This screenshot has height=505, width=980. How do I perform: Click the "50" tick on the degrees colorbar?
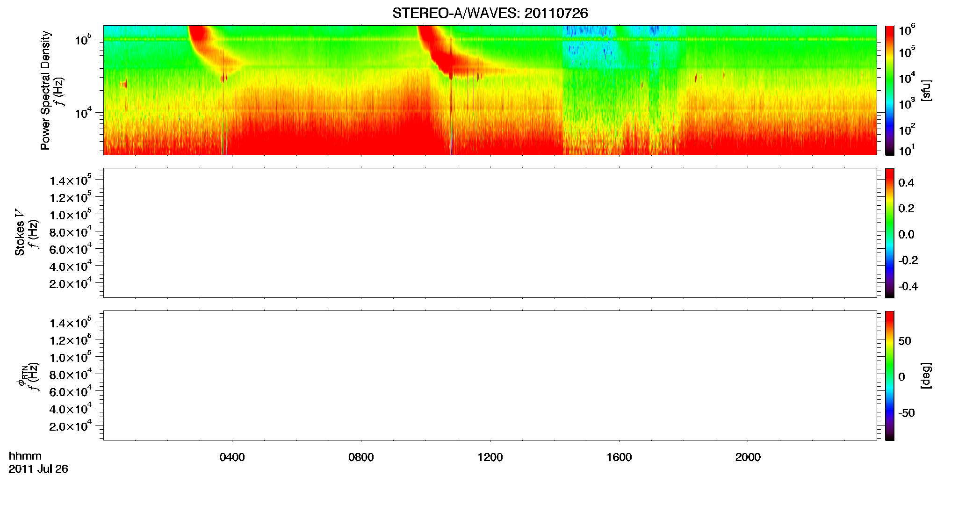(x=905, y=341)
